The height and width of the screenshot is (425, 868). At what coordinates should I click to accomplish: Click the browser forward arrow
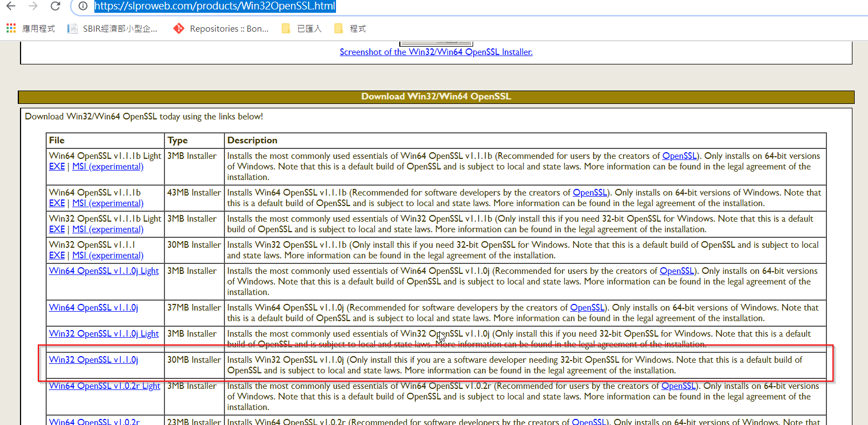[x=33, y=7]
